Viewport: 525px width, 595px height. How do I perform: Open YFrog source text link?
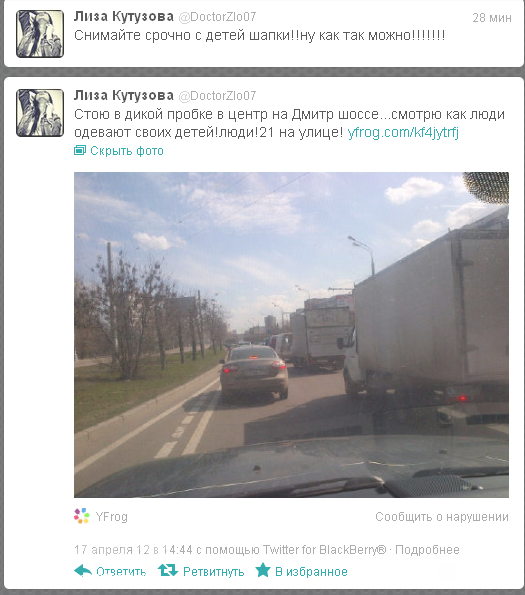(112, 517)
